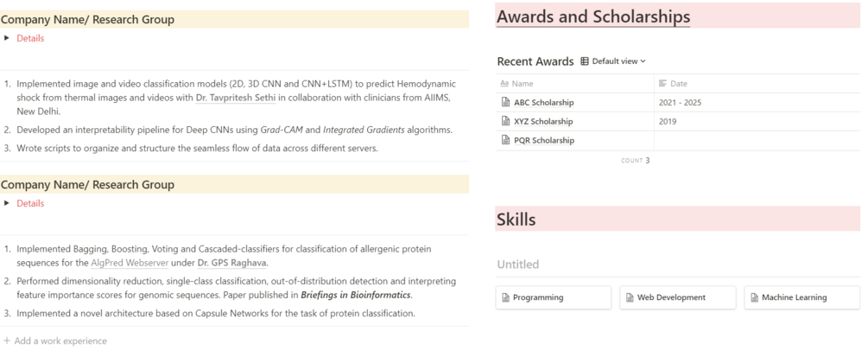Image resolution: width=868 pixels, height=364 pixels.
Task: Click the table icon beside Default view
Action: [585, 61]
